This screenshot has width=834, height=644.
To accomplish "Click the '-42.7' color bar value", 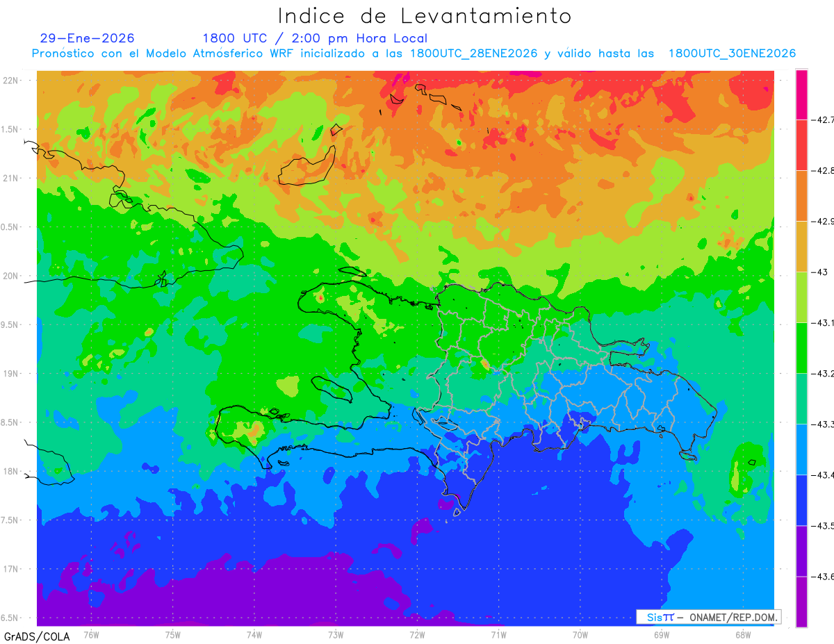I will (822, 119).
